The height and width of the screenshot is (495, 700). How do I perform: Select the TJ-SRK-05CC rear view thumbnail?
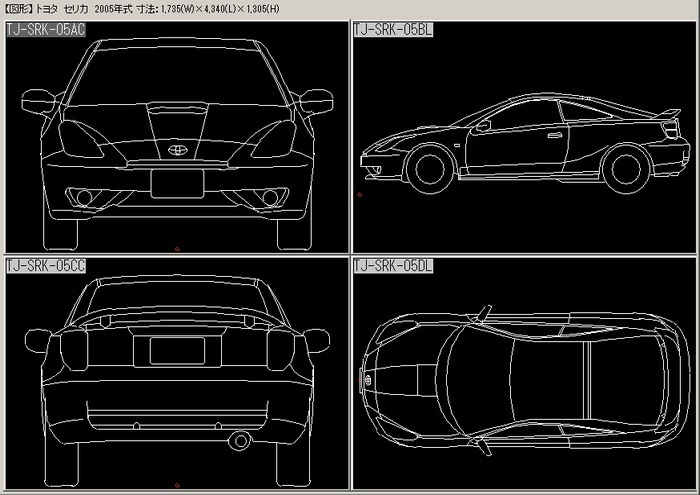(x=177, y=373)
